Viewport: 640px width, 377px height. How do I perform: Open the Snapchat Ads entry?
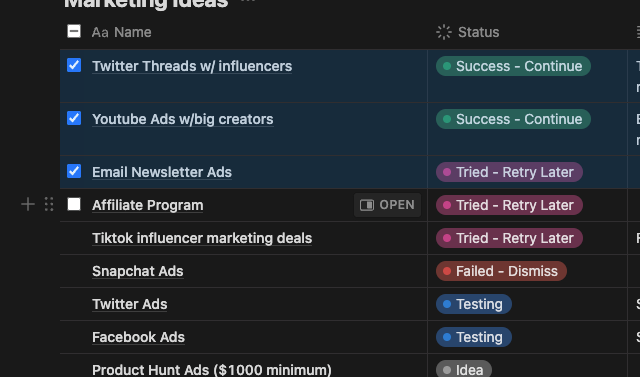pos(138,271)
